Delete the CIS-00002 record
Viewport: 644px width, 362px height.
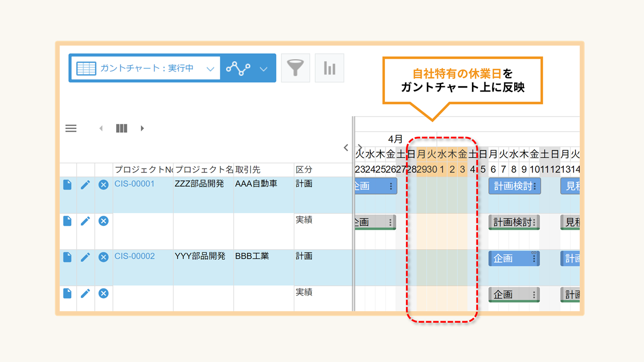[104, 257]
